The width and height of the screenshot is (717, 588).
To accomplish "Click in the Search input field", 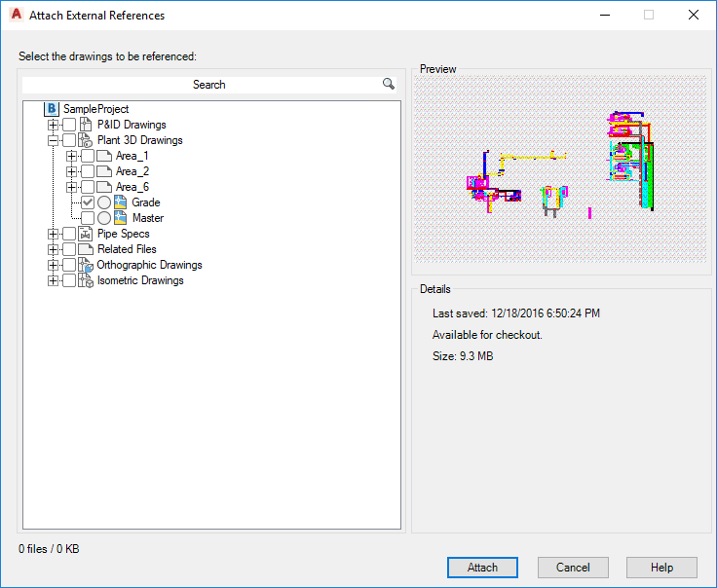I will (209, 85).
